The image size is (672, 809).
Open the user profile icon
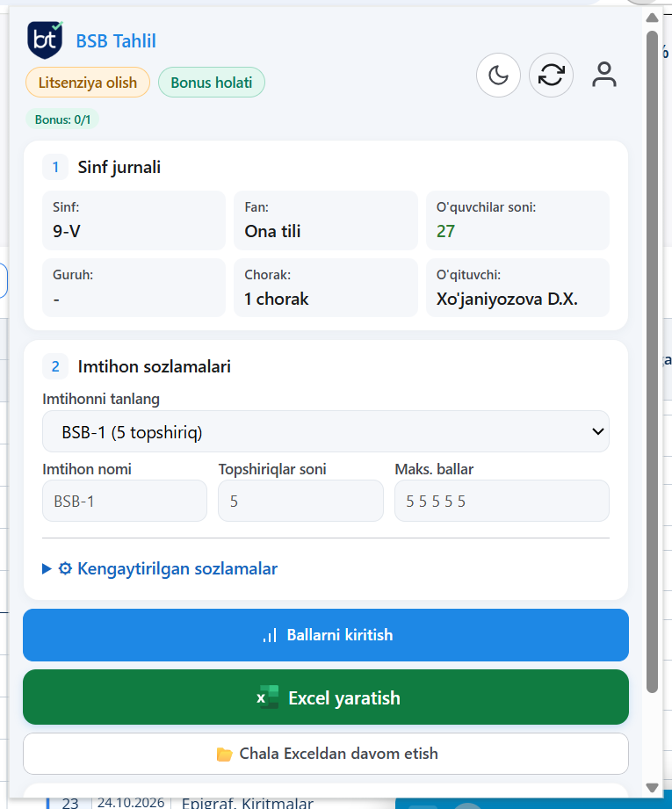point(603,76)
